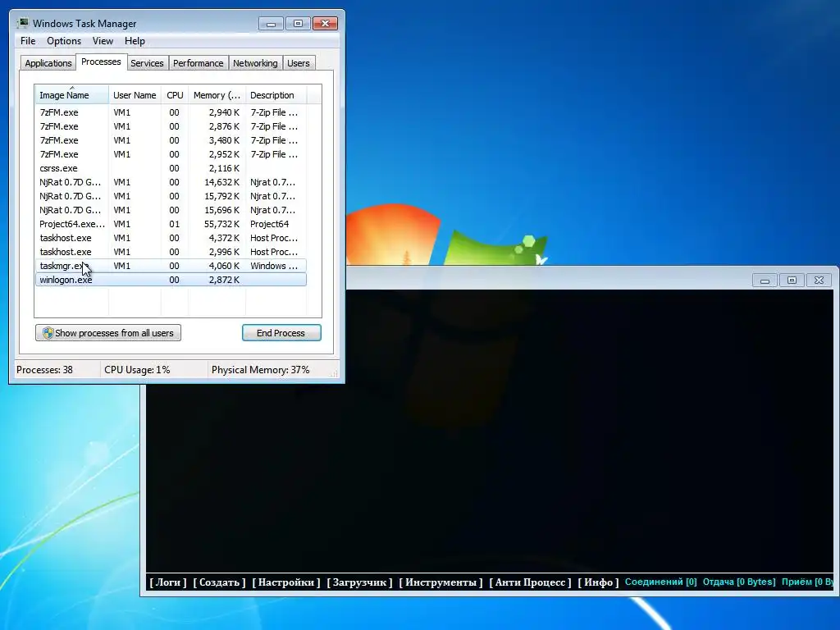Select the csrss.exe process row
Screen dimensions: 840x630
tap(171, 168)
